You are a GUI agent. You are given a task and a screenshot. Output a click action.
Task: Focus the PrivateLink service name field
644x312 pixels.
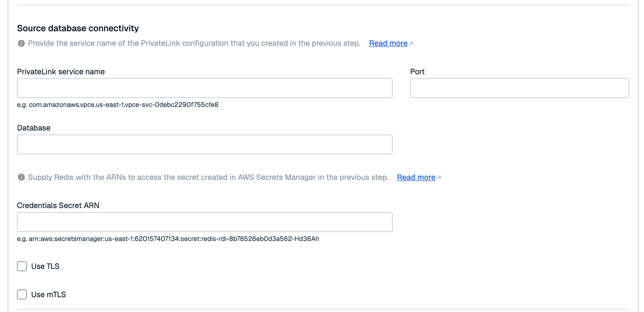coord(205,88)
